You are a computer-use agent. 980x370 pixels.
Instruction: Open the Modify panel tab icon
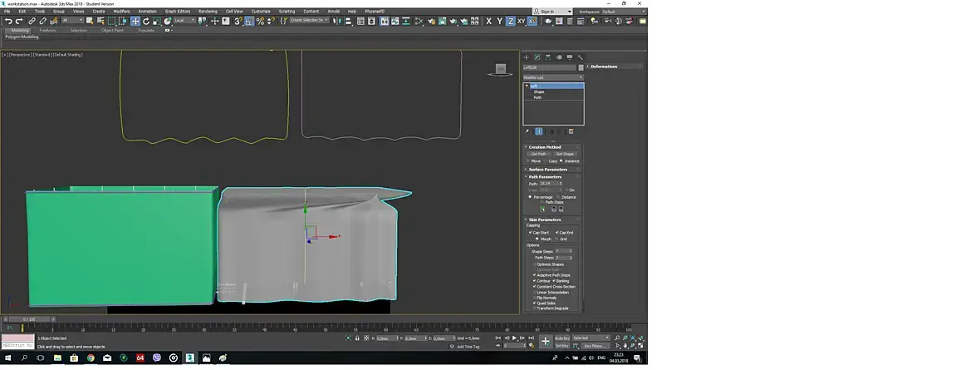pyautogui.click(x=537, y=57)
